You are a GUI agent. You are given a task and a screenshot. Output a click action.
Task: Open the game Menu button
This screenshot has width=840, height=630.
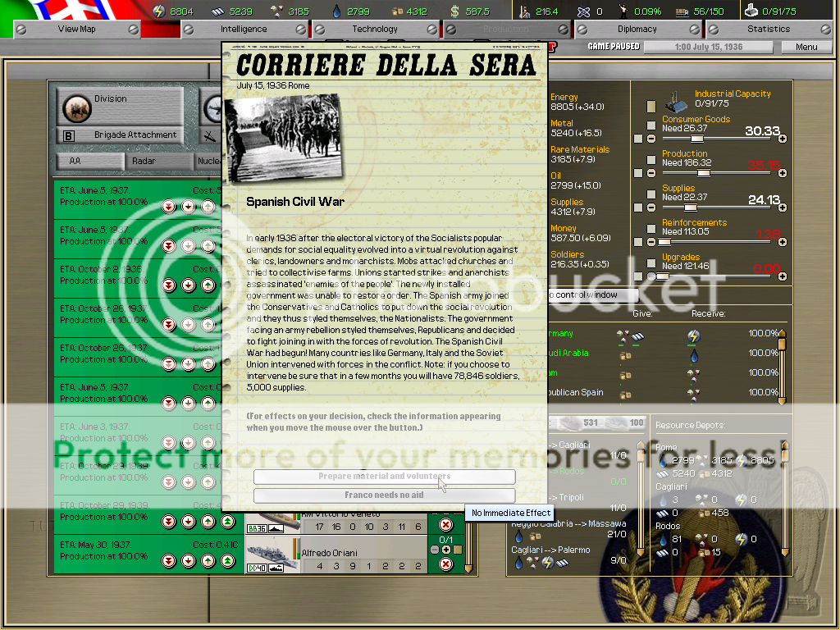click(806, 47)
